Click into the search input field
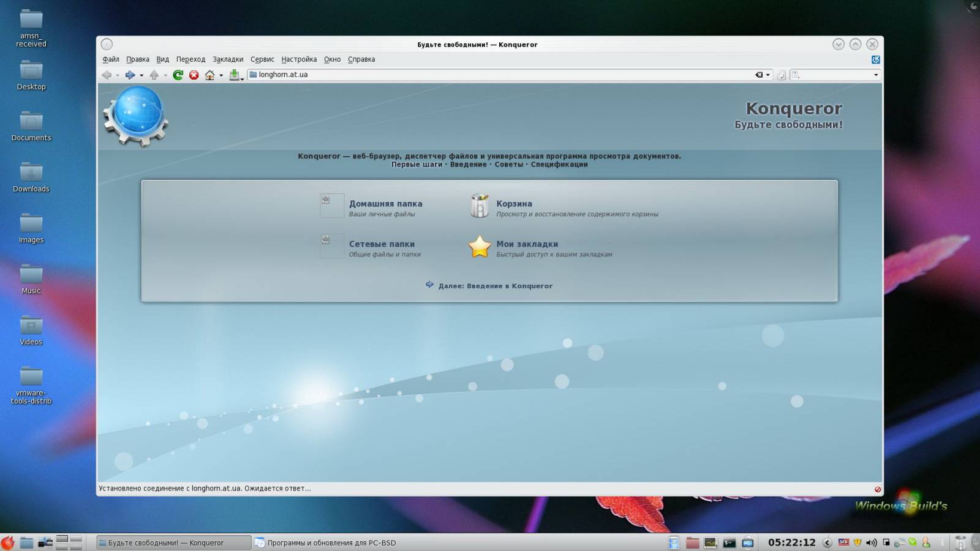The width and height of the screenshot is (980, 551). click(836, 75)
